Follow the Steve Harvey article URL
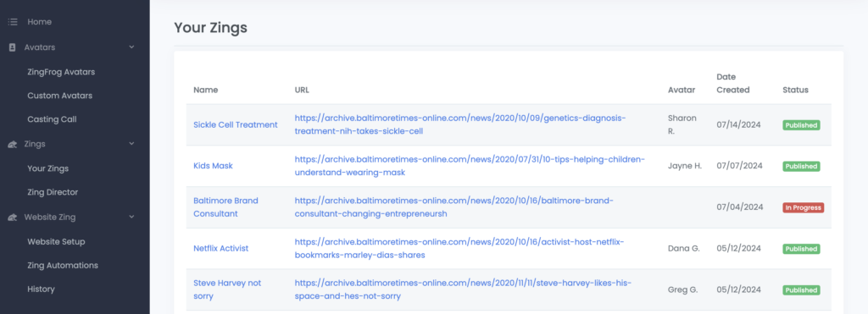Viewport: 868px width, 314px height. click(463, 289)
